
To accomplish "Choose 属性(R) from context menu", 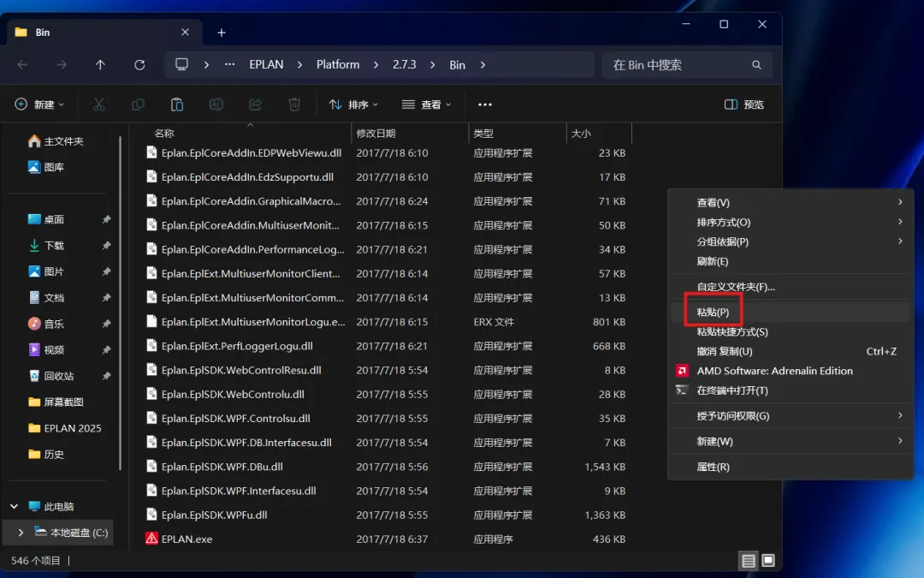I will (x=790, y=467).
